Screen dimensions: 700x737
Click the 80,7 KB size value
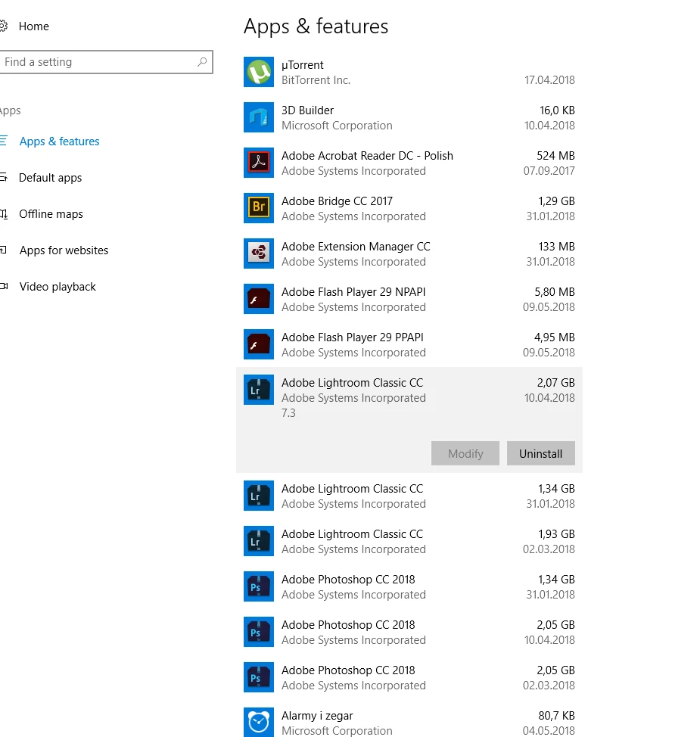coord(557,716)
